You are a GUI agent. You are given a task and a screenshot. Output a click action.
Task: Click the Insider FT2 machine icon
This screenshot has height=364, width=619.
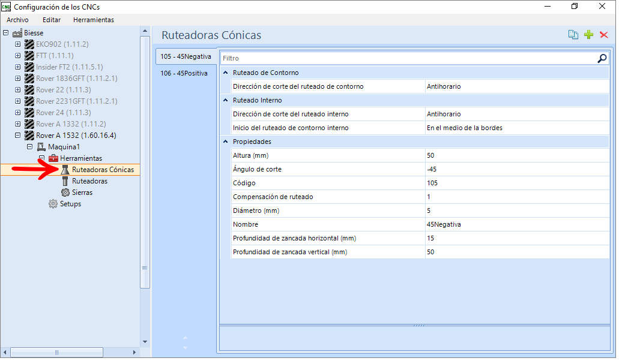[29, 67]
